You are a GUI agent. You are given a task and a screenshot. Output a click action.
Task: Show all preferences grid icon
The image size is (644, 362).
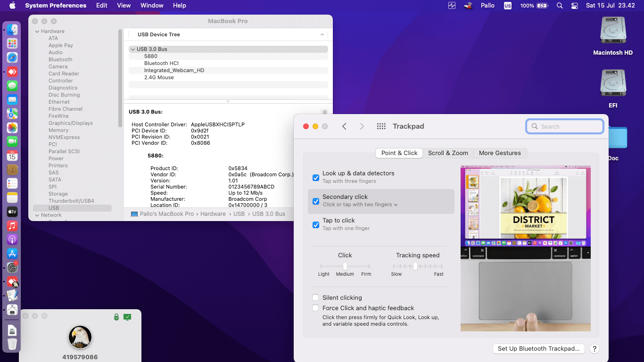pos(381,126)
